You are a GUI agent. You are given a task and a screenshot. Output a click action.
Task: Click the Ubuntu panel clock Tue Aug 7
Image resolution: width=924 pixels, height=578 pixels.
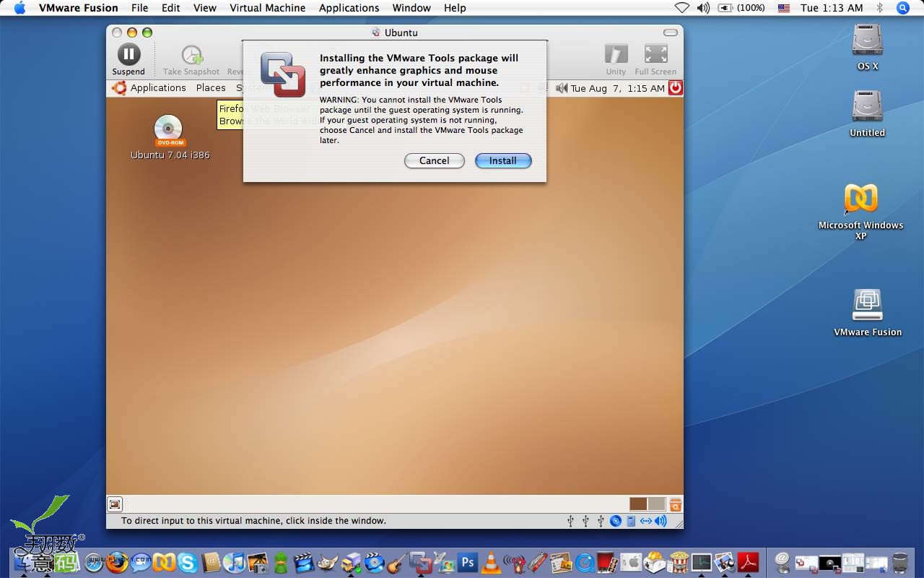[x=617, y=88]
